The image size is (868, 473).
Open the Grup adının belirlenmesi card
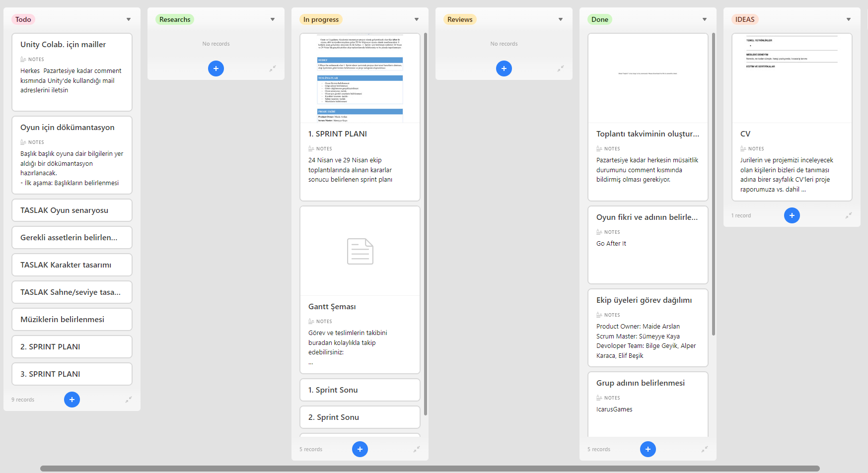pos(648,405)
